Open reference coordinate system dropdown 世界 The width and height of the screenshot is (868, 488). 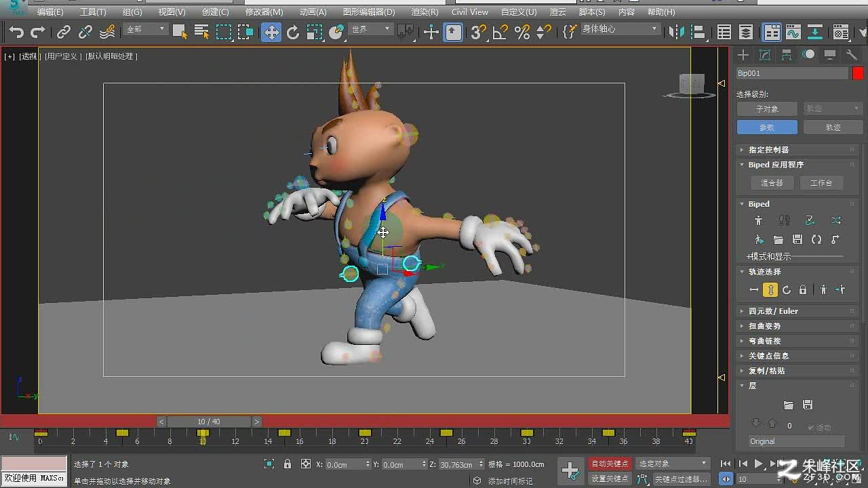[370, 29]
